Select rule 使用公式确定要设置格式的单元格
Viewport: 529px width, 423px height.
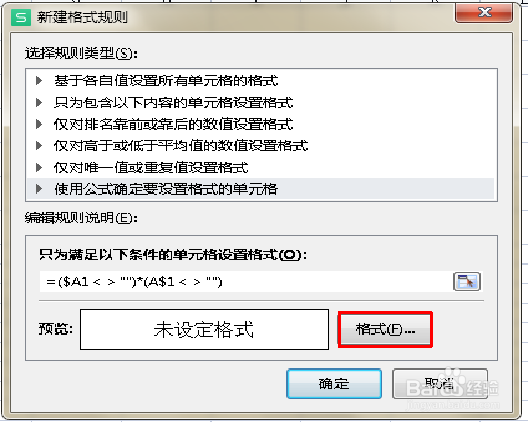click(x=260, y=189)
